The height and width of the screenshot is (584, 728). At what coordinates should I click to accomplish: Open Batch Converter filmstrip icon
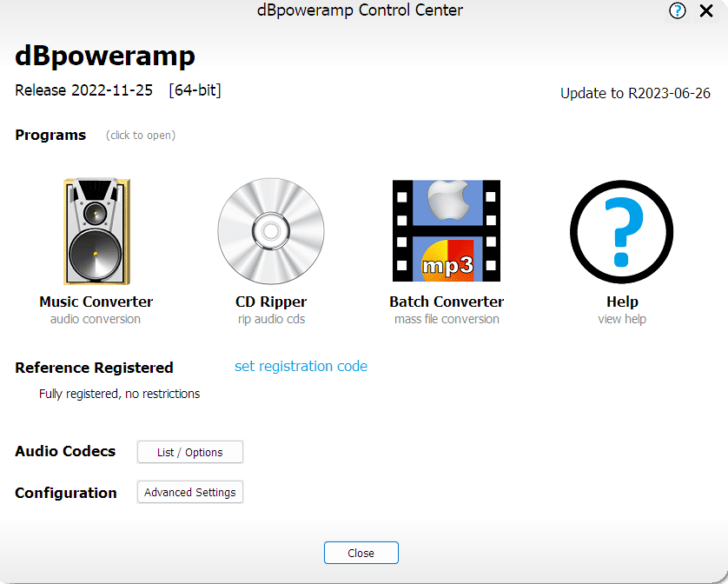pos(446,230)
